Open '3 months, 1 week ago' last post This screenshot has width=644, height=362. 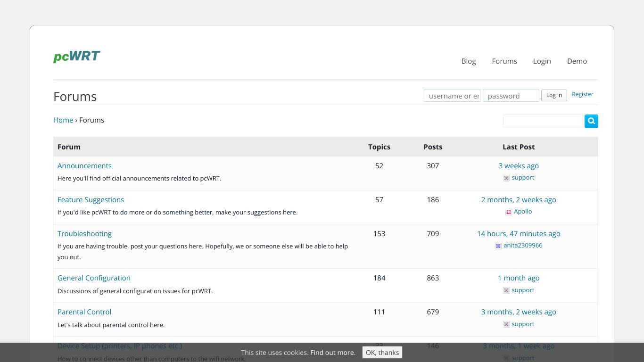point(519,346)
